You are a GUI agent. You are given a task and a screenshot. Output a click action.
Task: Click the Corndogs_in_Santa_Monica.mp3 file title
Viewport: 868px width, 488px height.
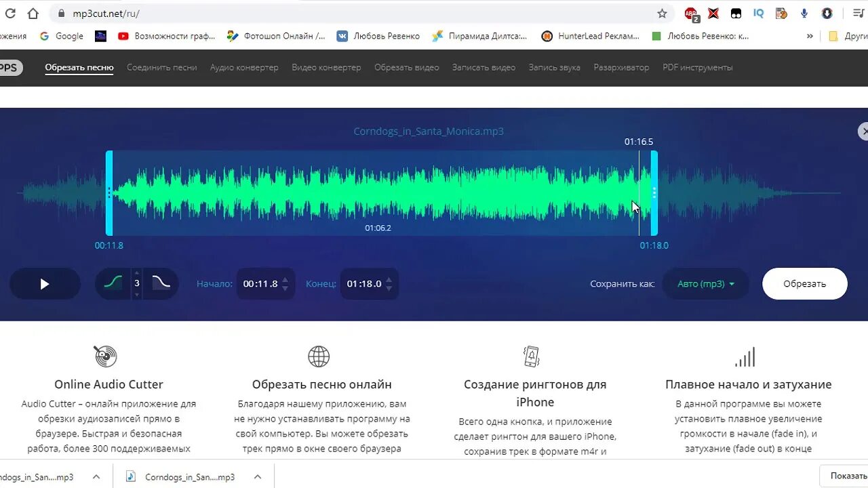click(429, 131)
